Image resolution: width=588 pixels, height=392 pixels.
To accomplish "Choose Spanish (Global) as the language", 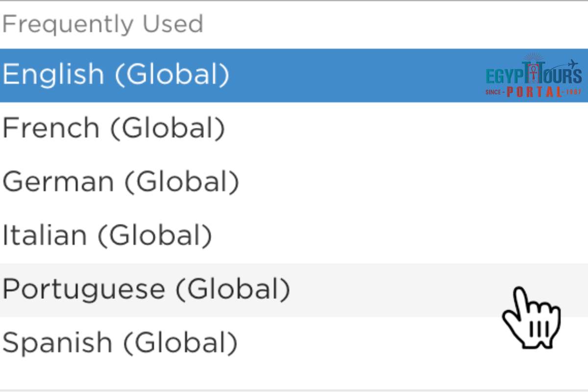I will [x=120, y=343].
